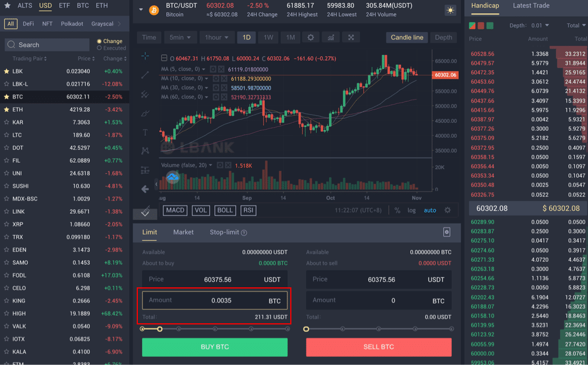Viewport: 588px width, 365px height.
Task: Toggle log scale on the chart
Action: point(412,210)
